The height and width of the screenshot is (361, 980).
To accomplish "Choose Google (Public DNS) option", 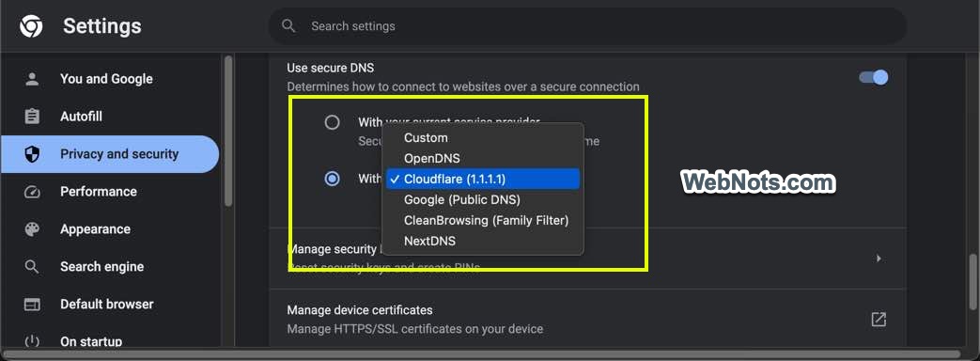I will point(483,199).
